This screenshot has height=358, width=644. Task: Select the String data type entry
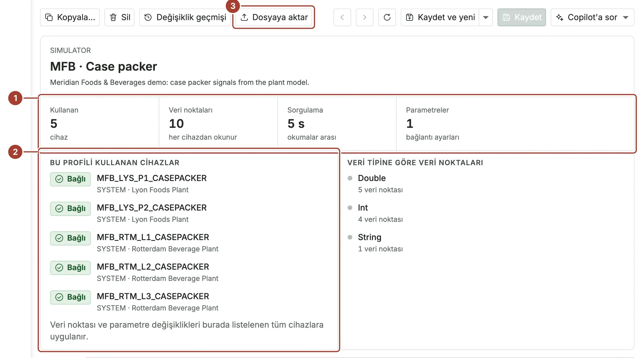click(x=369, y=237)
